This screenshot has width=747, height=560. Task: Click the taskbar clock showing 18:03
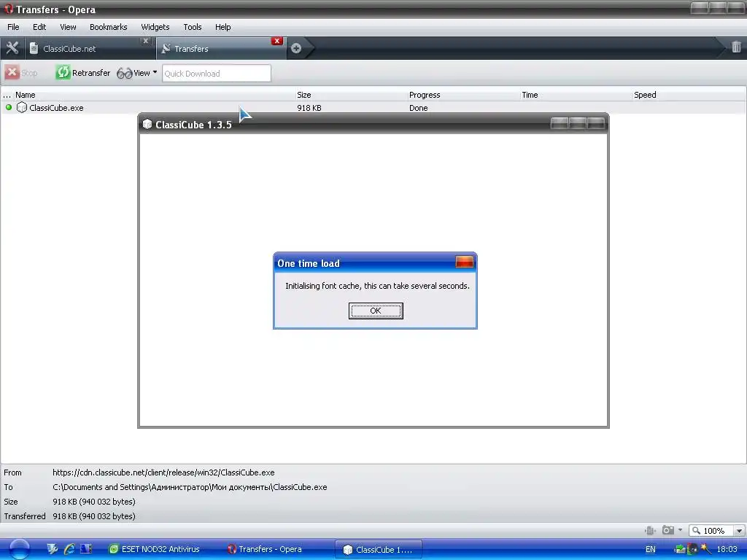[727, 549]
